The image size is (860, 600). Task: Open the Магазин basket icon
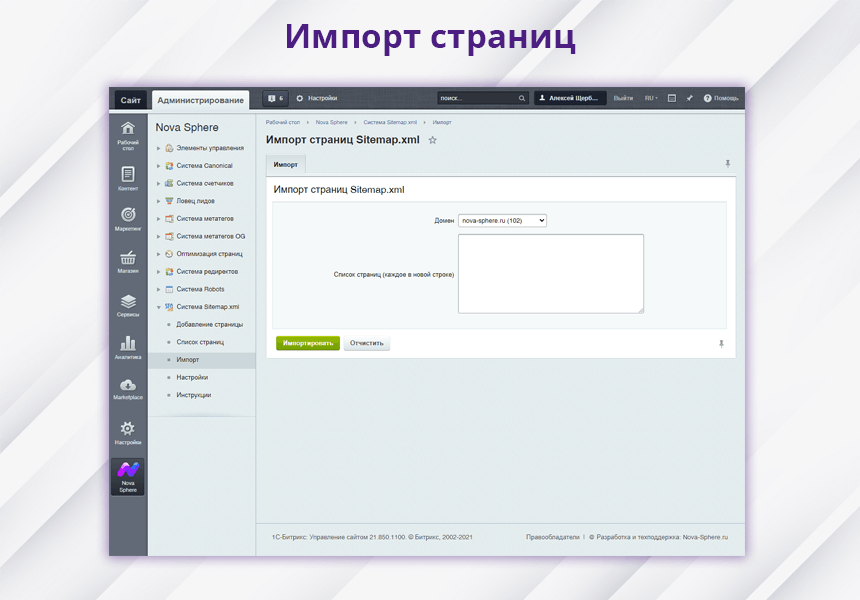128,261
